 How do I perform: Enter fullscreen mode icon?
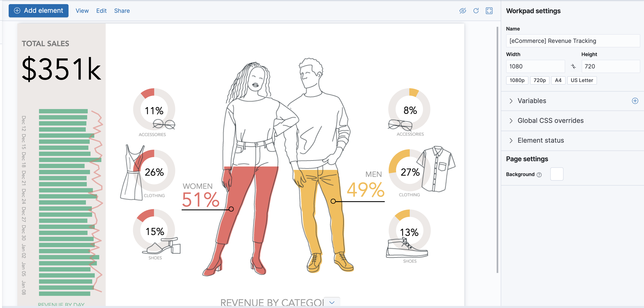(x=489, y=11)
